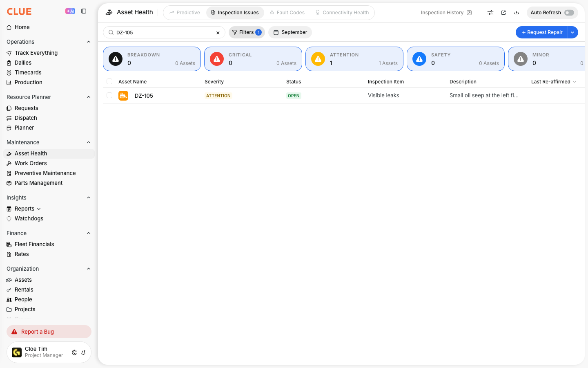This screenshot has height=368, width=588.
Task: Open the Filters button
Action: pos(247,32)
